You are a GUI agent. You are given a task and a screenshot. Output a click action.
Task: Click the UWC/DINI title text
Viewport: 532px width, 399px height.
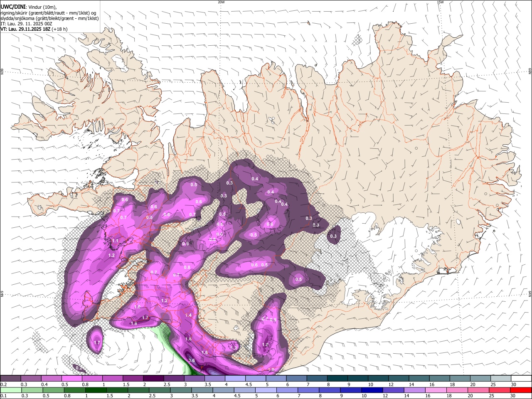(x=12, y=6)
